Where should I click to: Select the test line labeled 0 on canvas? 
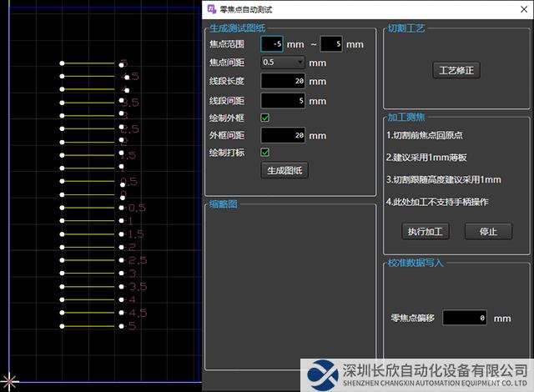88,194
